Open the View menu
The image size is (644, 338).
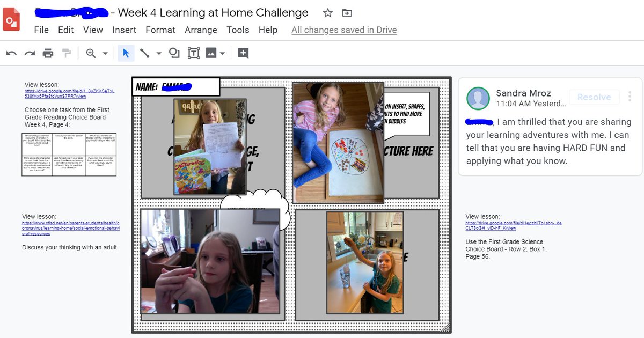(93, 30)
